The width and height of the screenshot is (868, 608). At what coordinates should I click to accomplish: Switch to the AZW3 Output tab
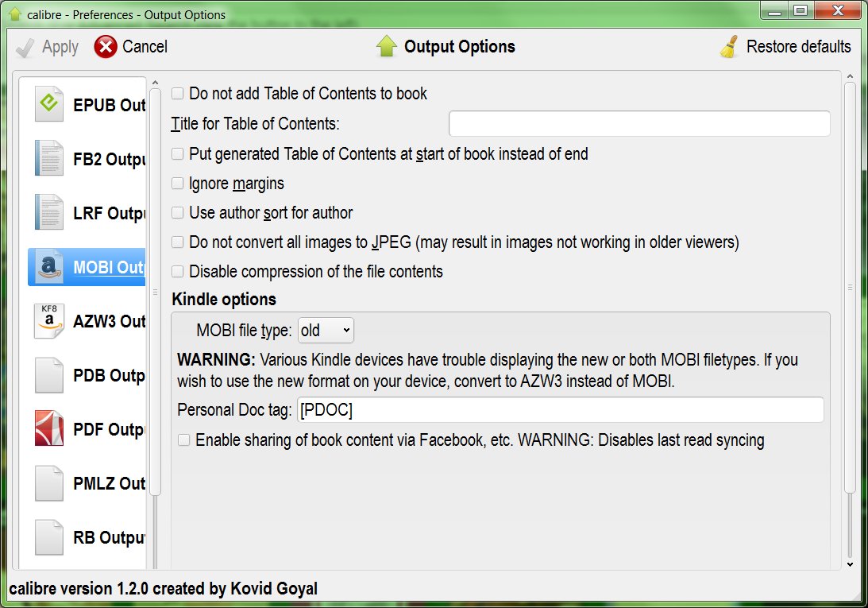(109, 321)
